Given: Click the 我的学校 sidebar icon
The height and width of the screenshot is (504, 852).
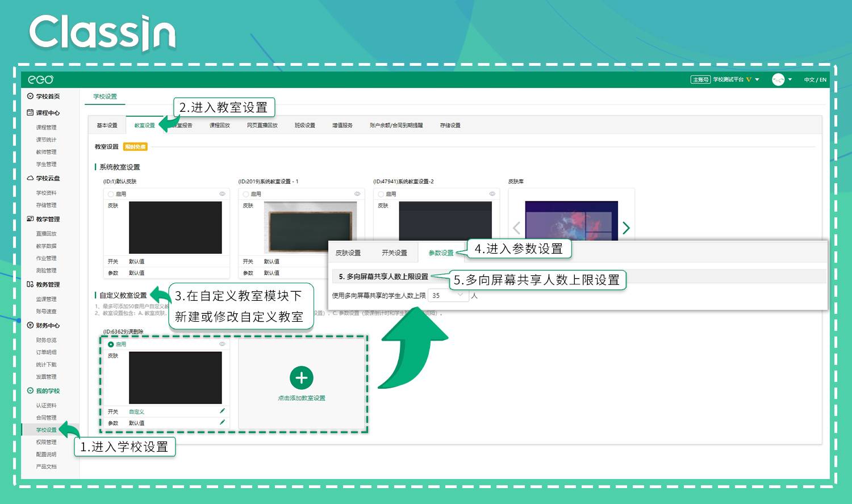Looking at the screenshot, I should tap(30, 390).
